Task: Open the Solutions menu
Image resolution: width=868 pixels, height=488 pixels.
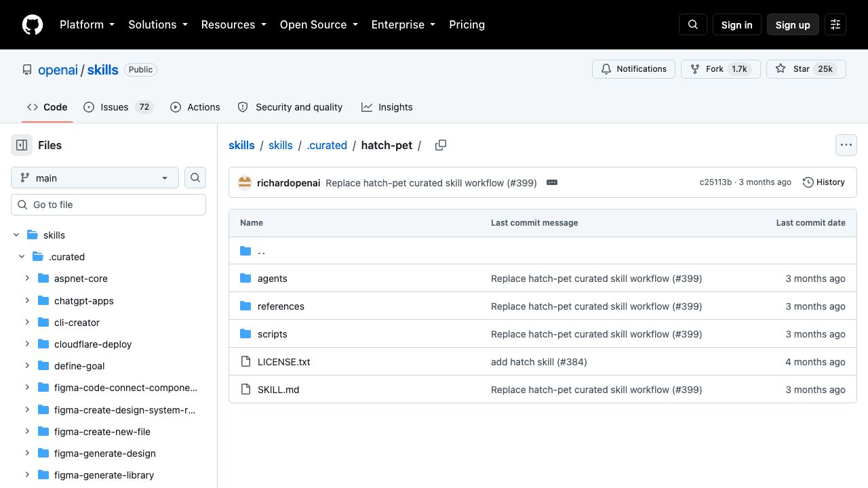Action: coord(158,24)
